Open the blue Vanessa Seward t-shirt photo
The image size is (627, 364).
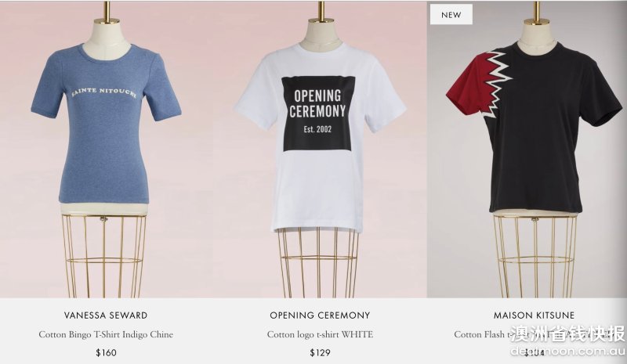click(x=106, y=150)
